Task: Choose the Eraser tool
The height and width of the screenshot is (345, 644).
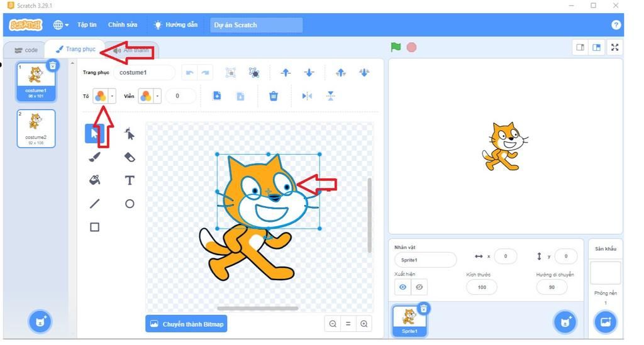Action: [x=130, y=157]
